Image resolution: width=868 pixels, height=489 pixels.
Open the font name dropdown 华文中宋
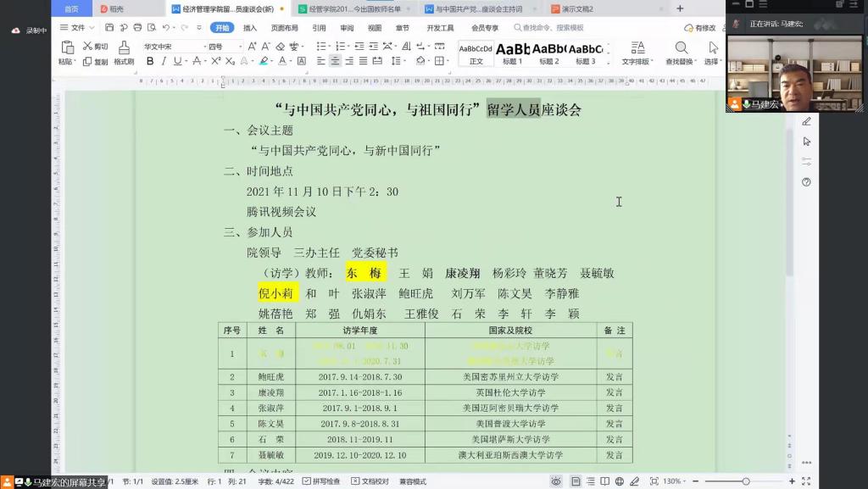[172, 47]
